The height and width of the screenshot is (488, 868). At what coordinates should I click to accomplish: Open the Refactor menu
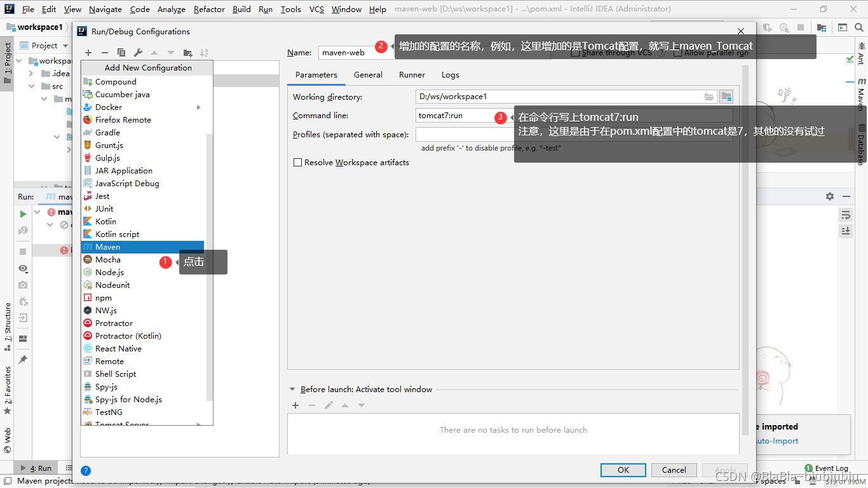pos(209,9)
